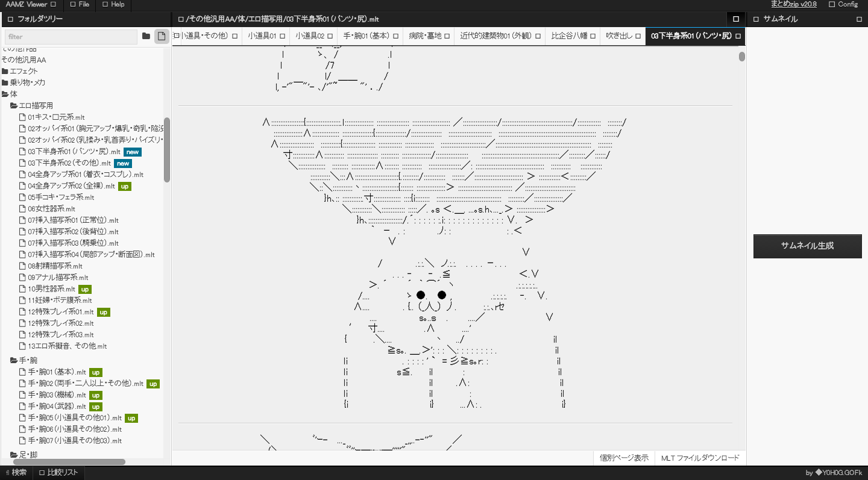Toggle the square next to AAMZ Viewer title
The width and height of the screenshot is (868, 480).
53,4
